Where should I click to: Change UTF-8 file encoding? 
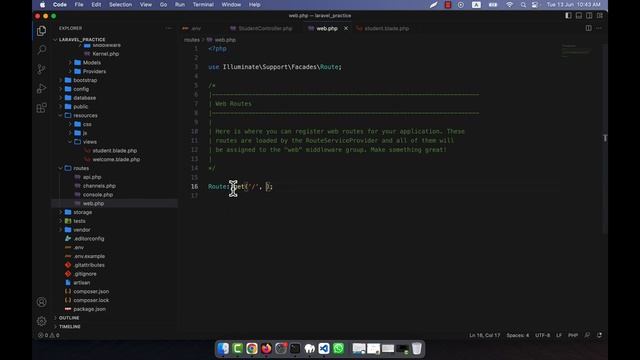(x=542, y=335)
